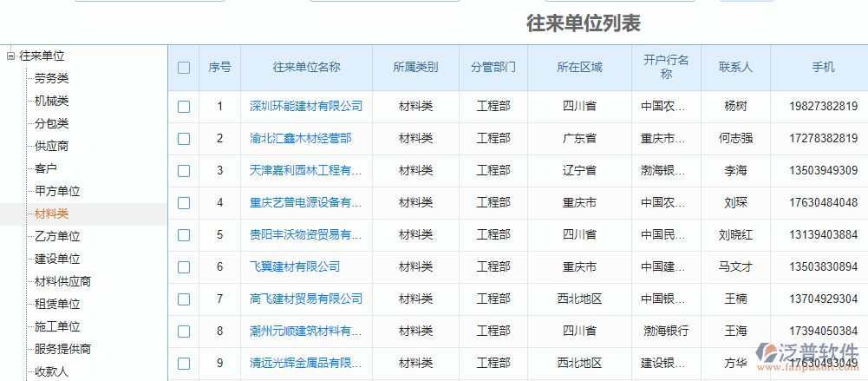Collapse the 往来单位 tree root node

pyautogui.click(x=10, y=56)
